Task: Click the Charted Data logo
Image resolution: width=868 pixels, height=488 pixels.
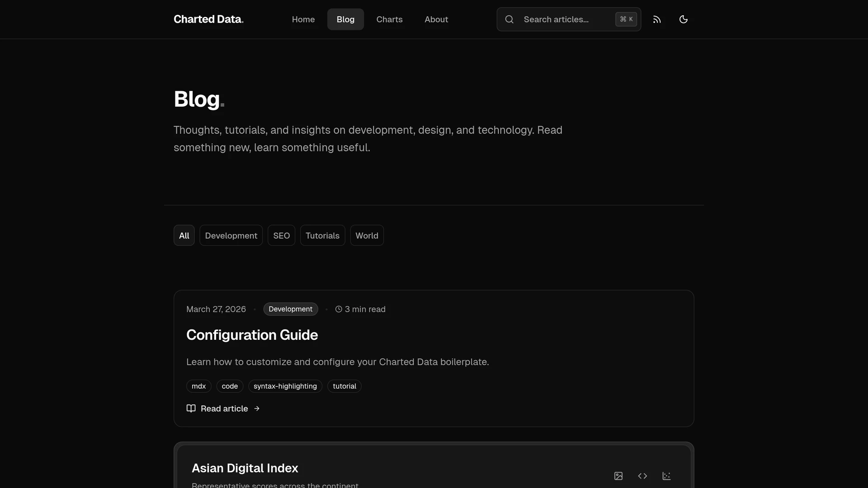Action: [208, 19]
